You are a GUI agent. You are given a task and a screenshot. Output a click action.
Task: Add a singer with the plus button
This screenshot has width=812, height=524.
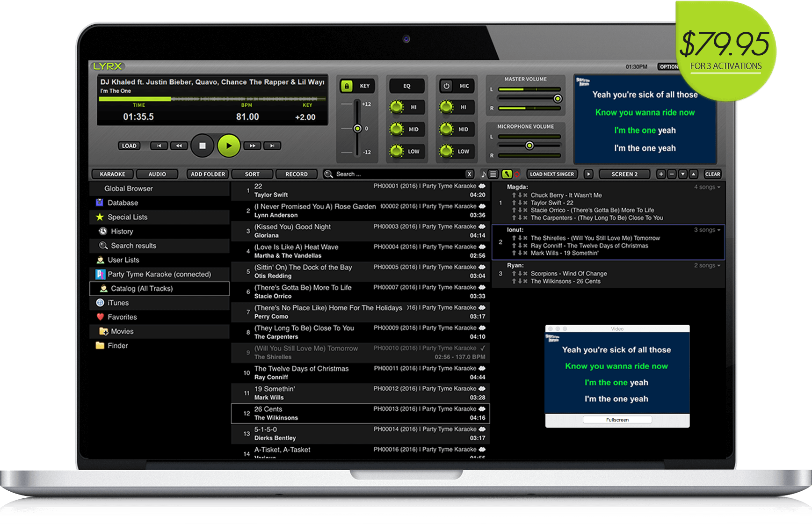click(661, 174)
